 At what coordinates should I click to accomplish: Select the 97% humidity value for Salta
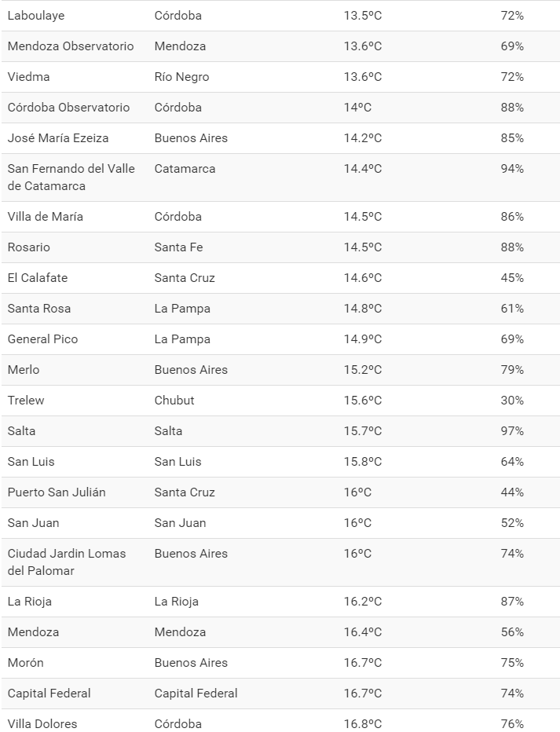pos(512,431)
